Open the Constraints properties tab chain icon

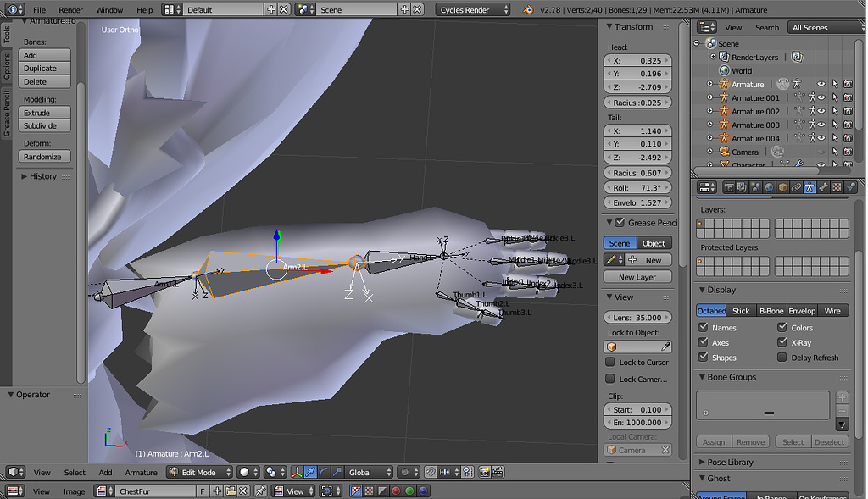pos(796,187)
